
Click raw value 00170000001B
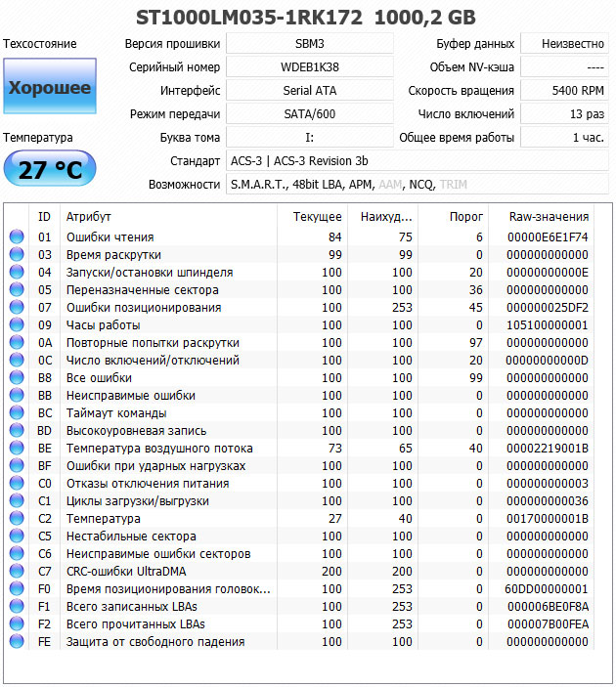pyautogui.click(x=548, y=518)
